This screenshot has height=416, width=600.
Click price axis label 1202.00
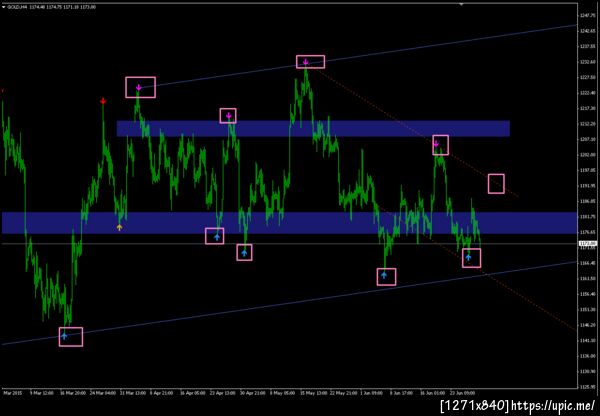[x=587, y=155]
